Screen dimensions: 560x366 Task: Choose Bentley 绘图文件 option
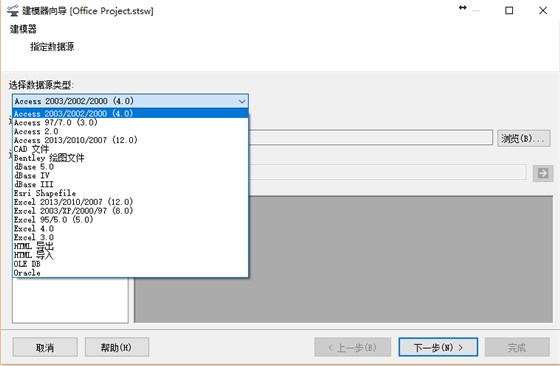(x=130, y=158)
